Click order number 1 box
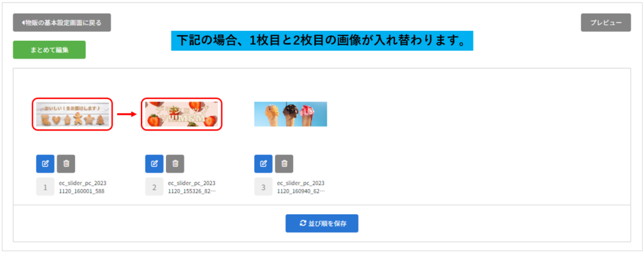The height and width of the screenshot is (253, 644). (x=45, y=187)
